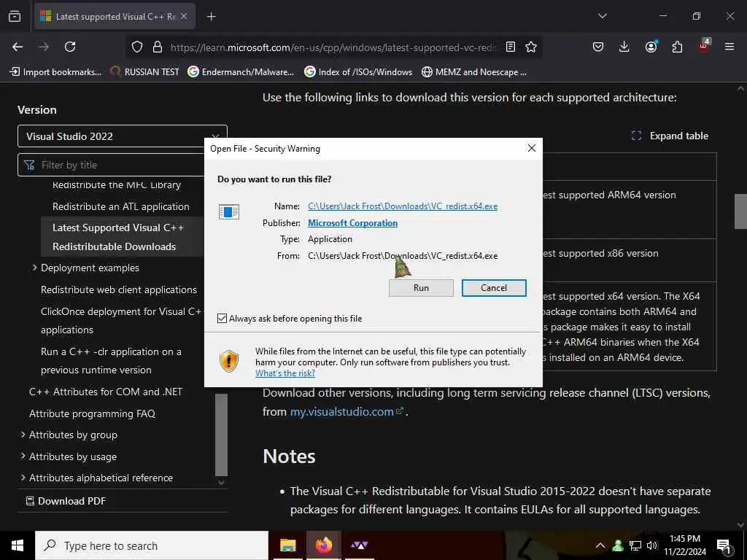Click Cancel in Security Warning dialog

click(494, 287)
